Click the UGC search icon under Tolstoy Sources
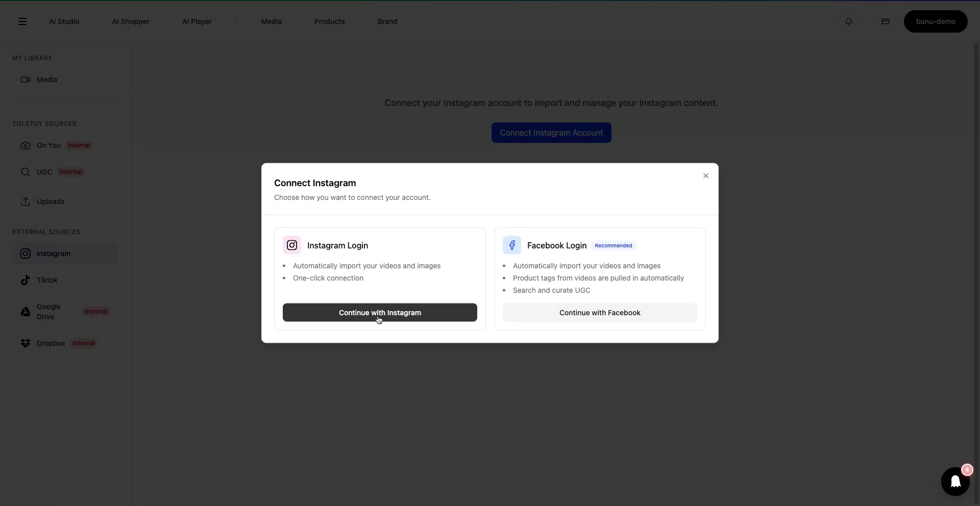 pos(25,172)
